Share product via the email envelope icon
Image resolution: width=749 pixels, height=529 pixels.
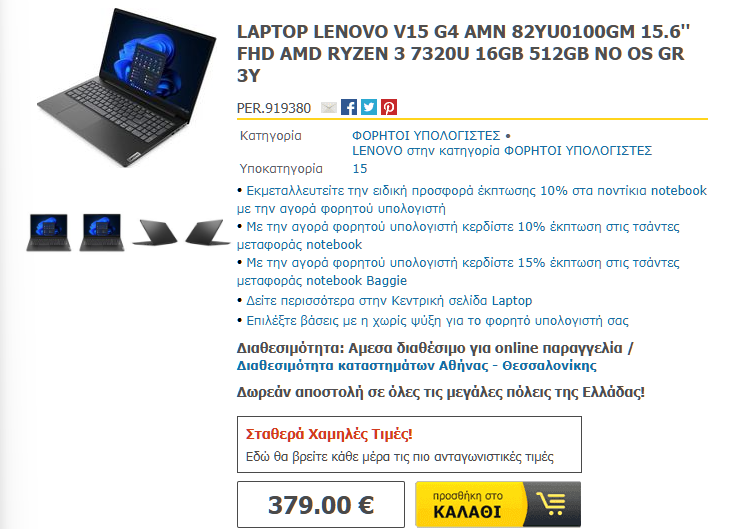[329, 108]
